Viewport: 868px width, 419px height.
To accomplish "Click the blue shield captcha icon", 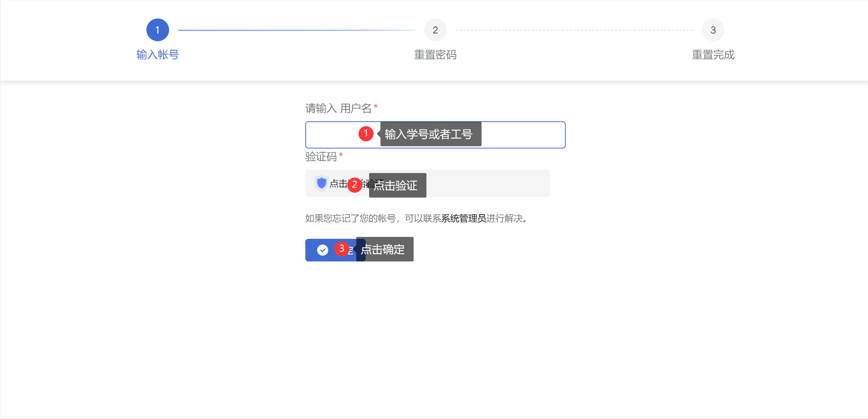I will coord(322,183).
